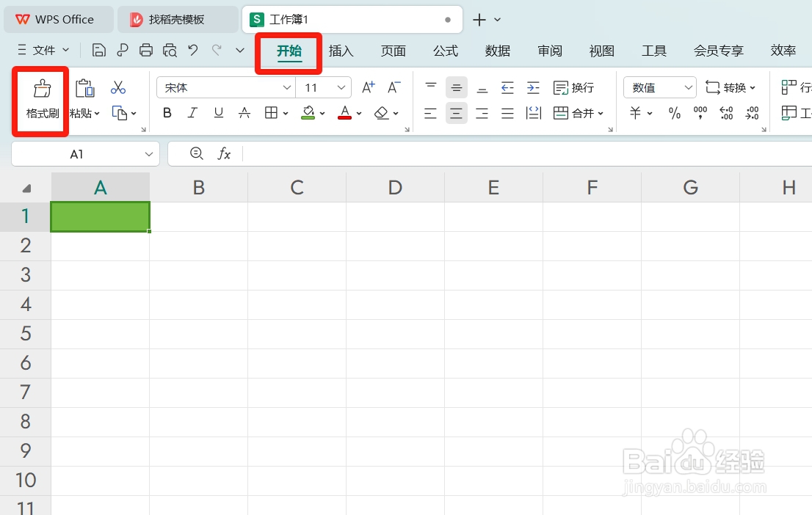Screen dimensions: 812x515
Task: Switch to the 插入 ribbon tab
Action: click(341, 51)
